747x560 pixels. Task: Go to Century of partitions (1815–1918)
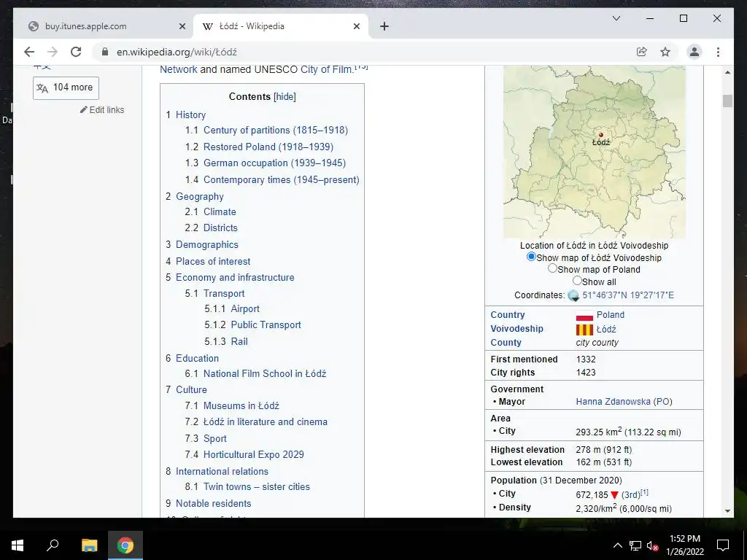275,131
